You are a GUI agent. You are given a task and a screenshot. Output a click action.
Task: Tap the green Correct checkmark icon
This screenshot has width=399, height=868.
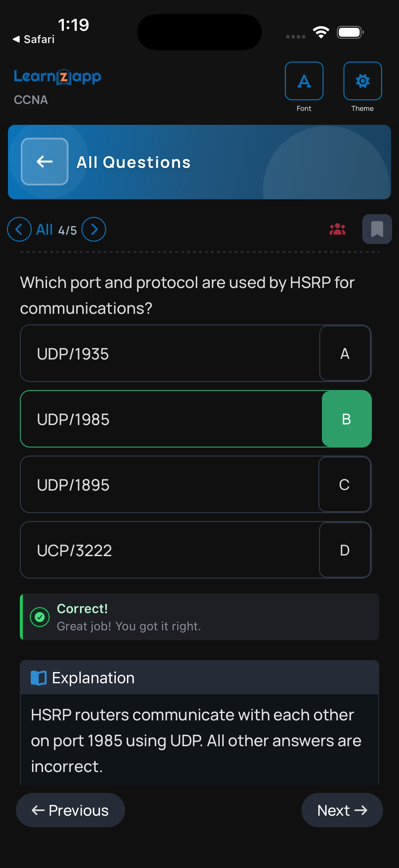click(40, 617)
